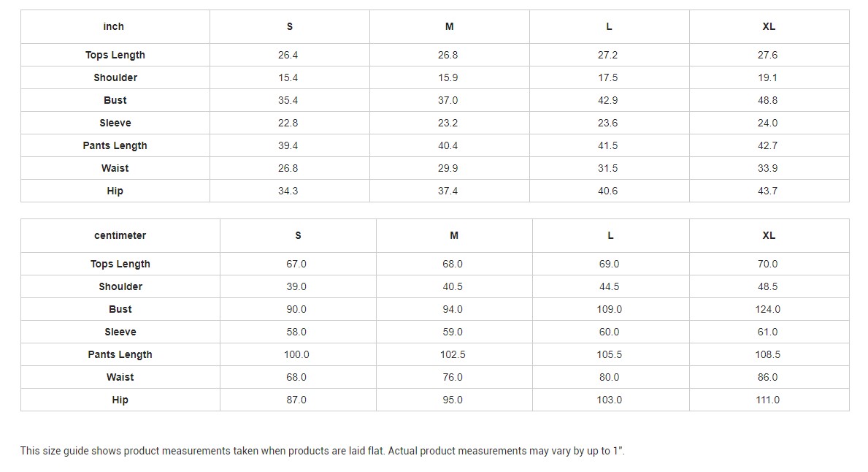
Task: Select Waist value 80.0 in centimeter table
Action: (x=610, y=377)
